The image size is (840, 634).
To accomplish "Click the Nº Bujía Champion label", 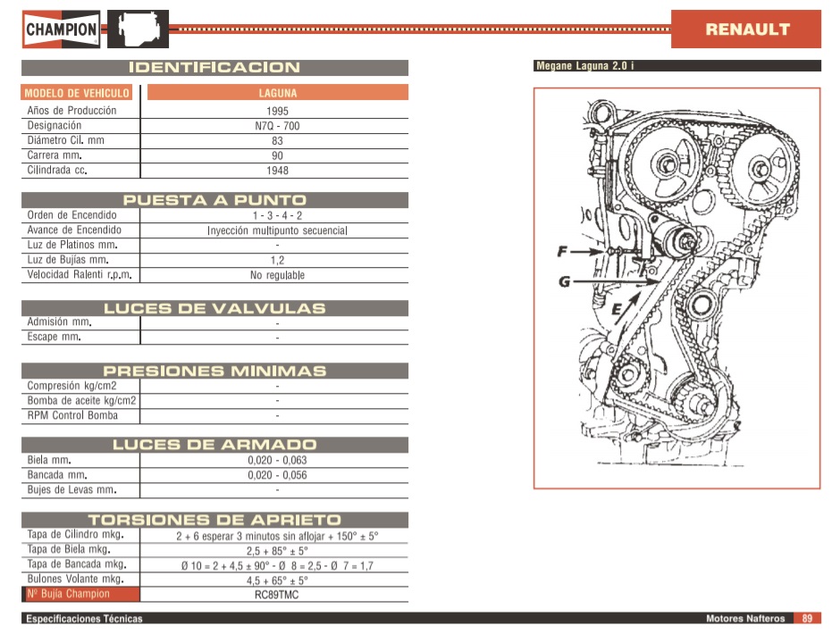I will (68, 594).
